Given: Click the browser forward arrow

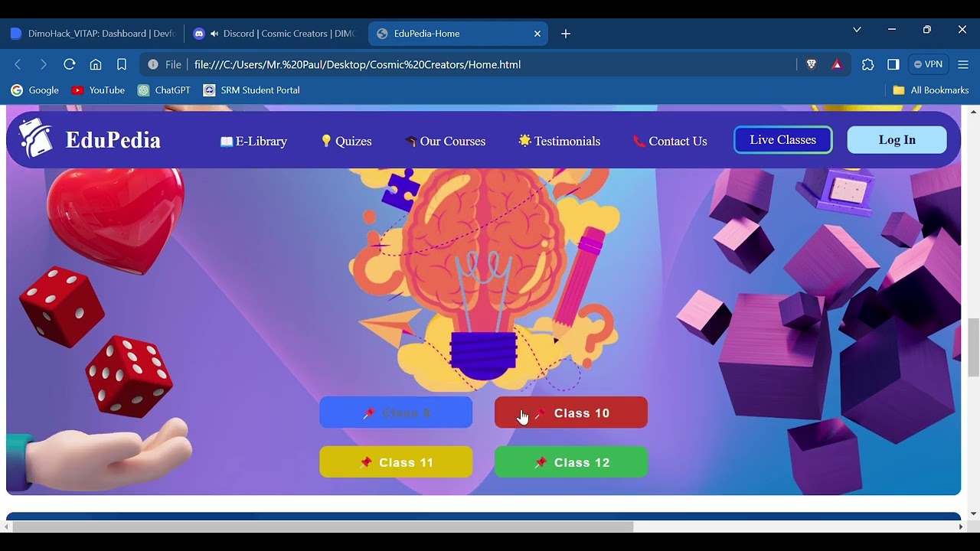Looking at the screenshot, I should tap(44, 64).
